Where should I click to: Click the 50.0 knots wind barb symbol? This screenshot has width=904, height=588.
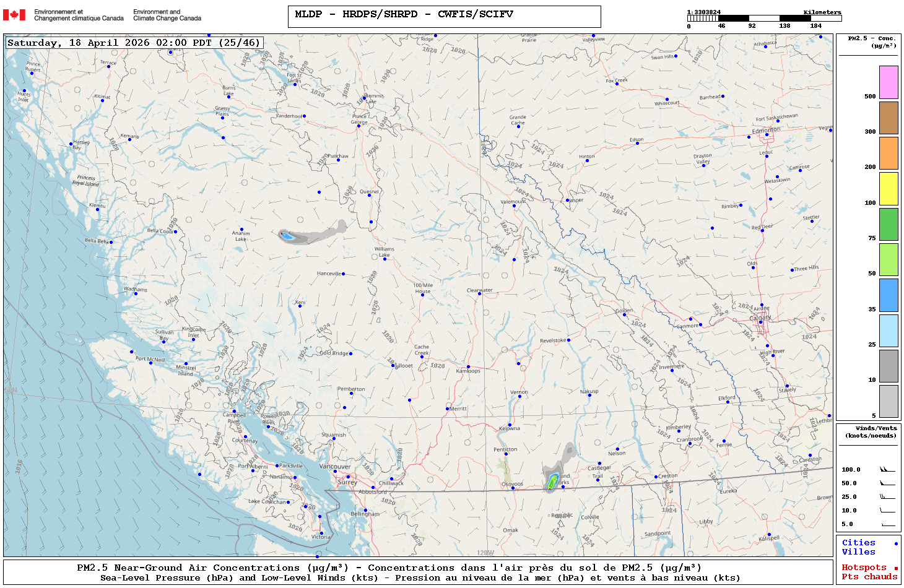(887, 483)
